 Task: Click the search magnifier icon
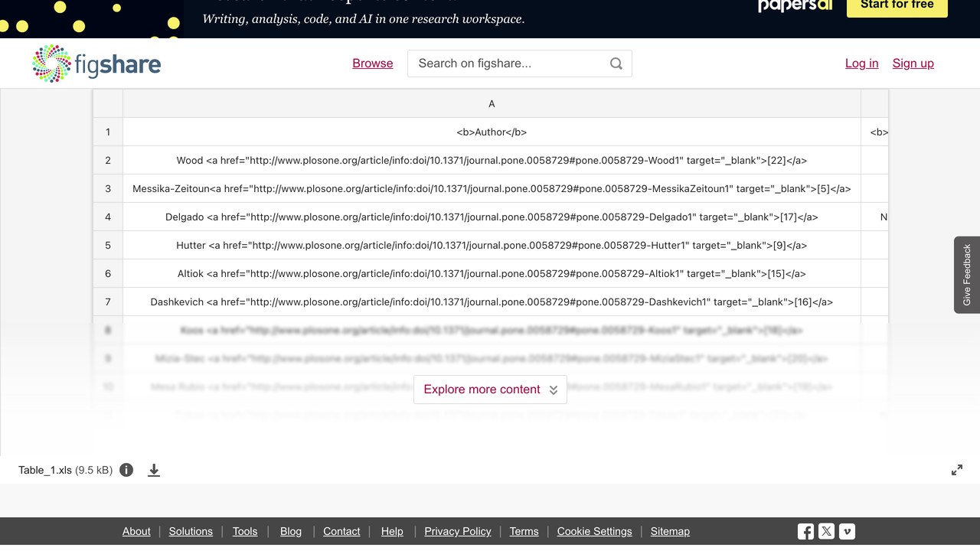point(616,64)
